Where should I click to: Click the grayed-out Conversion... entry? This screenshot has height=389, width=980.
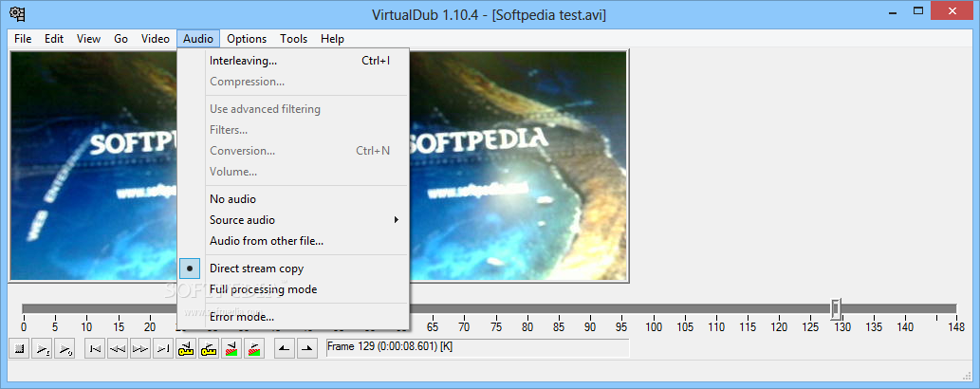(294, 151)
